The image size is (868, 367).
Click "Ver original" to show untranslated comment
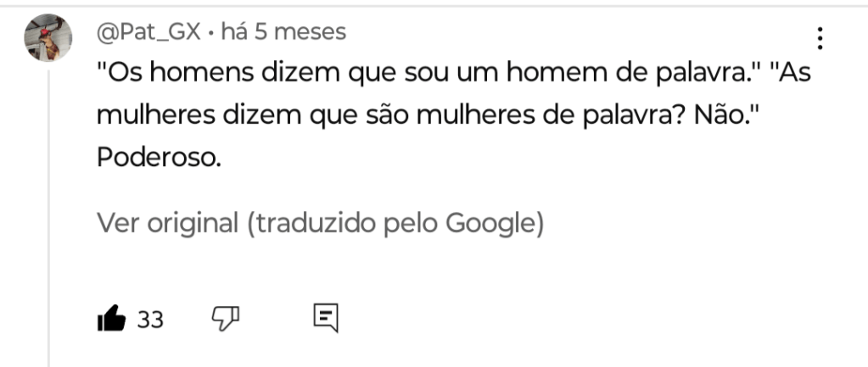pos(167,223)
